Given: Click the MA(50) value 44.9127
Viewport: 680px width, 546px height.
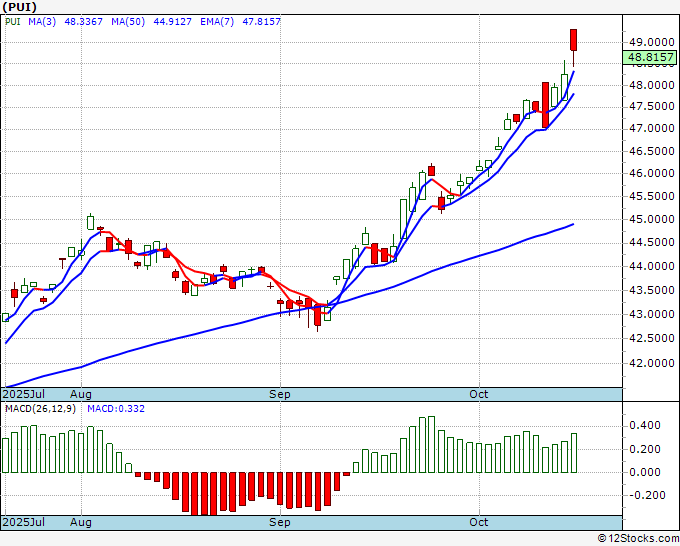Looking at the screenshot, I should [x=173, y=21].
